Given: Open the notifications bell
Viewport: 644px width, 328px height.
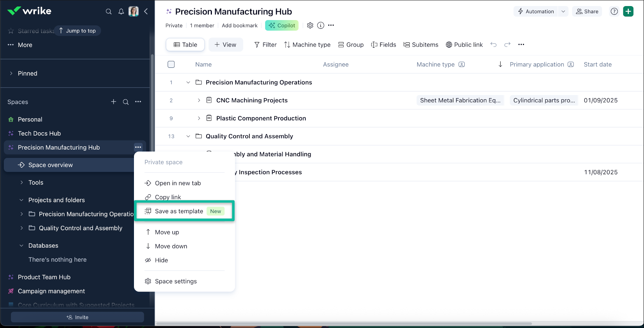Looking at the screenshot, I should click(x=121, y=11).
